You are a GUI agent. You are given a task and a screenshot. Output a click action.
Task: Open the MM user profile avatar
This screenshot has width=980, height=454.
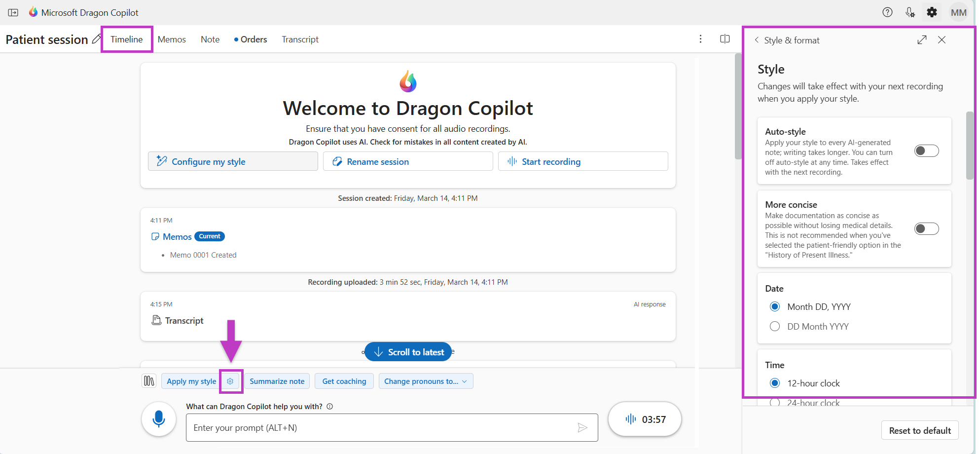click(x=958, y=12)
